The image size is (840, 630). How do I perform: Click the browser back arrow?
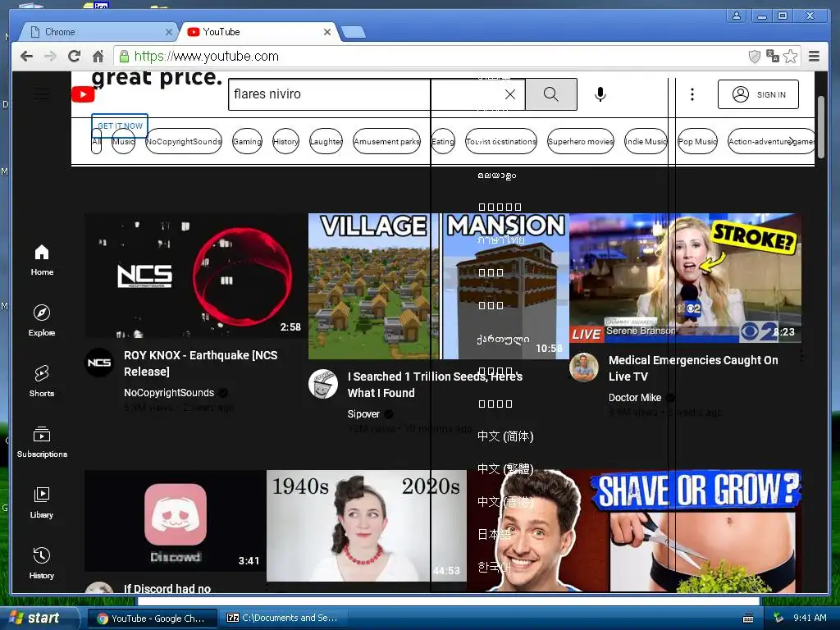pos(26,57)
